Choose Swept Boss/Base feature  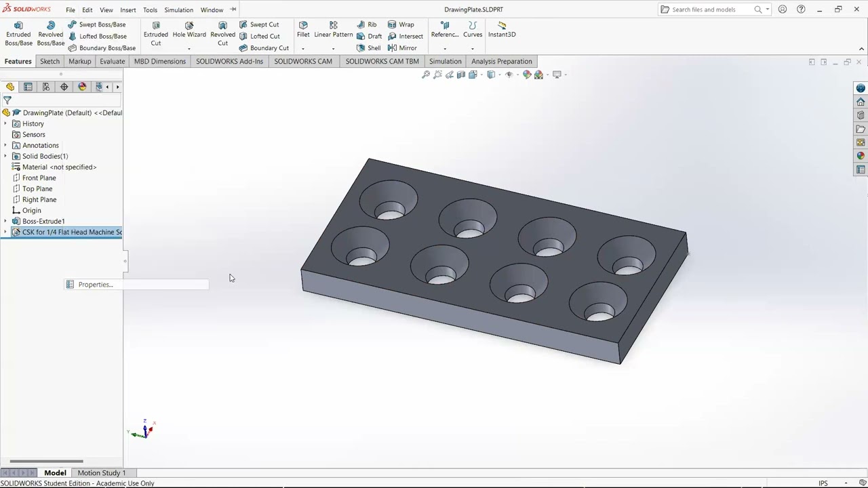tap(97, 24)
